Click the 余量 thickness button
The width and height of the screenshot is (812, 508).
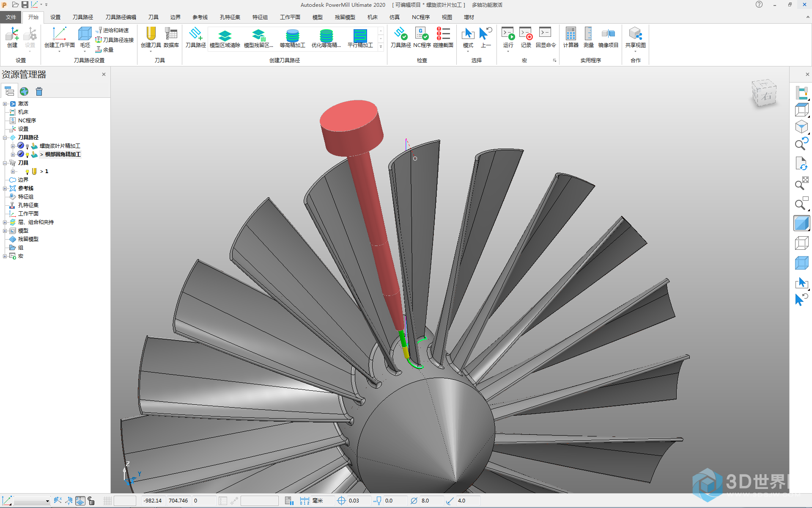[104, 50]
